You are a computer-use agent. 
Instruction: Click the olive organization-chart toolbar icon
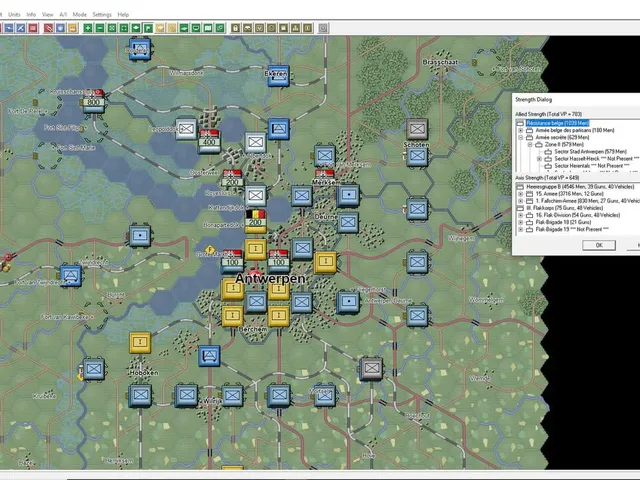pyautogui.click(x=296, y=28)
